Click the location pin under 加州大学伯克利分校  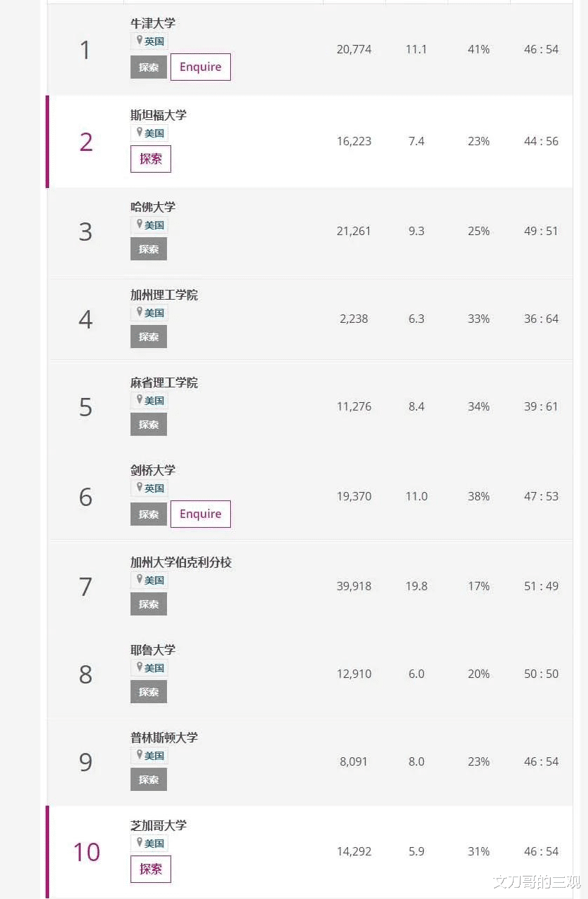pyautogui.click(x=140, y=580)
